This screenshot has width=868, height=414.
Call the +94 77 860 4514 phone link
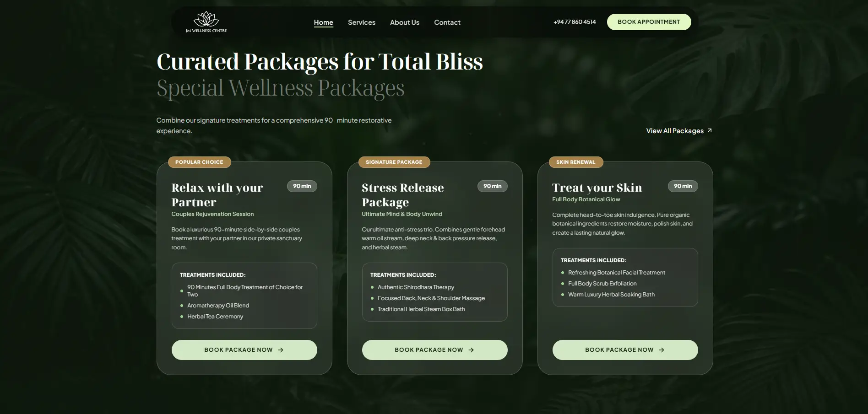[x=575, y=22]
